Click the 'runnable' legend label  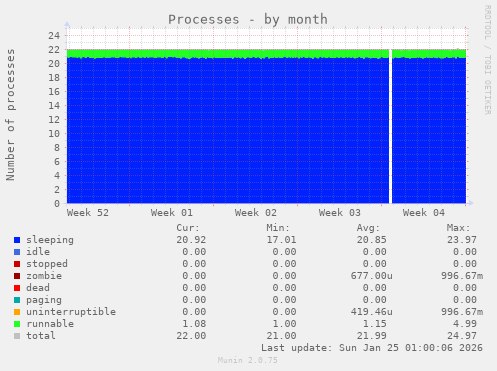50,324
